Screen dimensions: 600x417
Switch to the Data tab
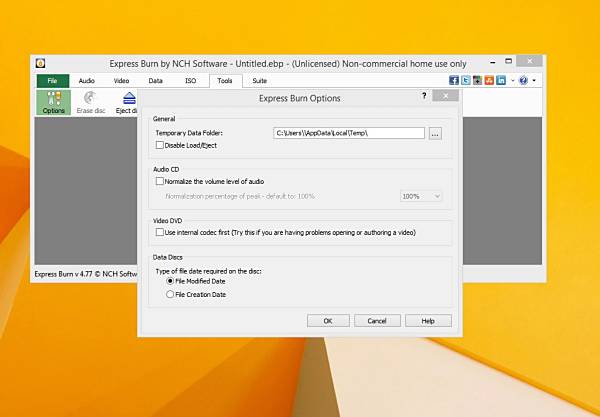tap(155, 81)
